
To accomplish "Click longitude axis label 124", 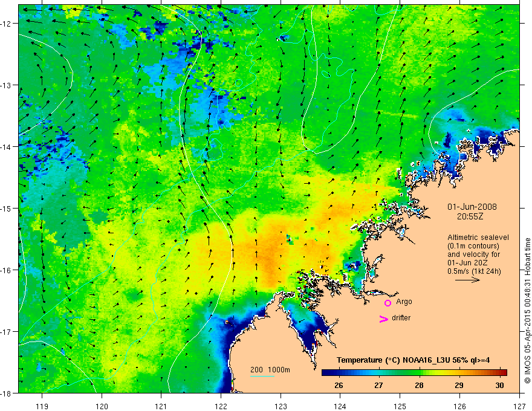I will (x=340, y=406).
